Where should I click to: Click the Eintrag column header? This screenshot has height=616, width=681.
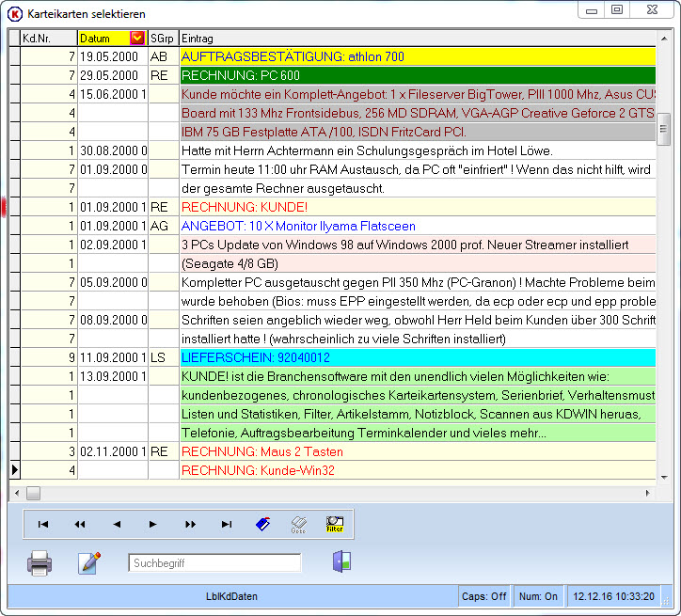[418, 39]
